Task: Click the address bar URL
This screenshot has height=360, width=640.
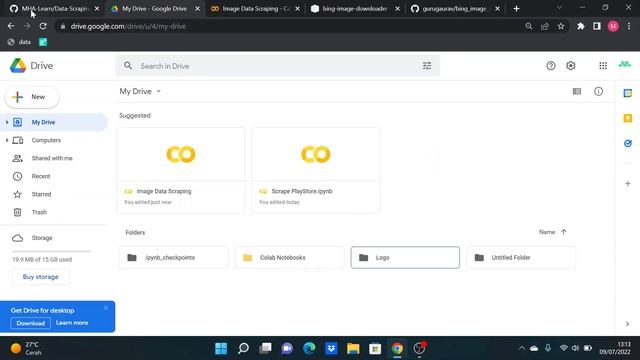Action: tap(128, 26)
